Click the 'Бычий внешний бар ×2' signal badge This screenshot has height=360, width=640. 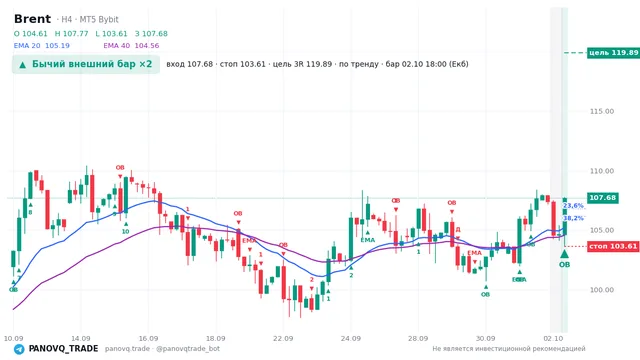click(x=86, y=64)
